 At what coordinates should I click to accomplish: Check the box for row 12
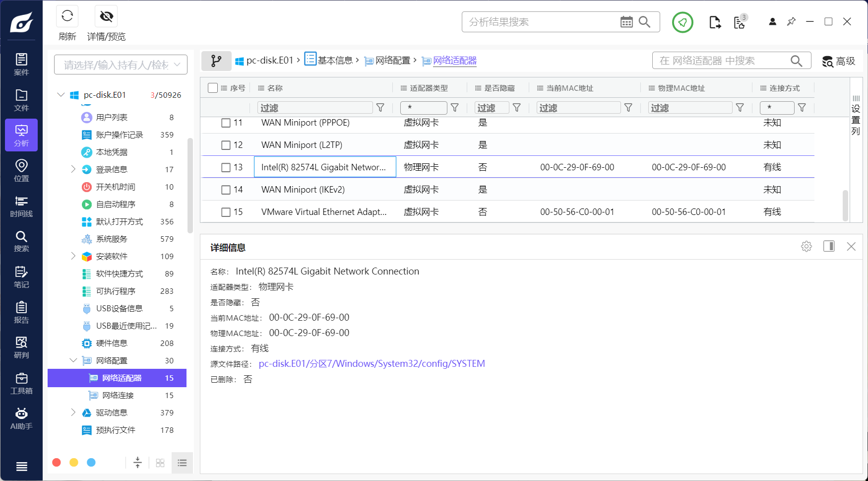pos(226,145)
